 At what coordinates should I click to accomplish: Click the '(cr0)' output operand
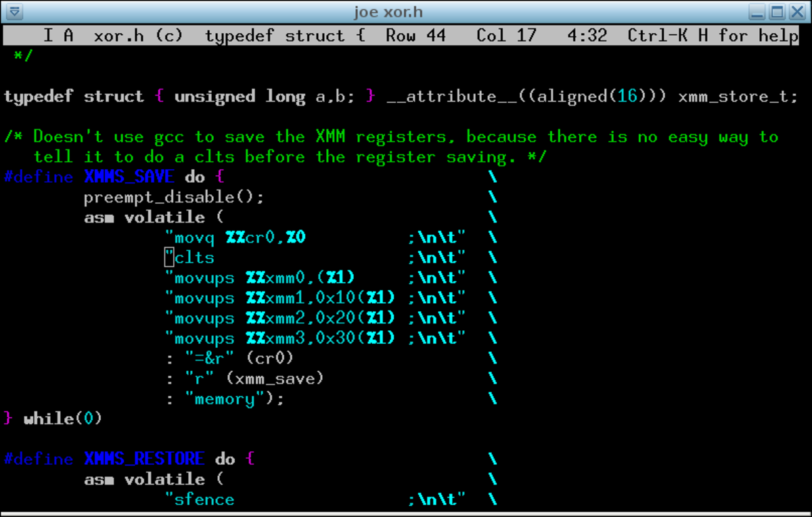coord(270,359)
